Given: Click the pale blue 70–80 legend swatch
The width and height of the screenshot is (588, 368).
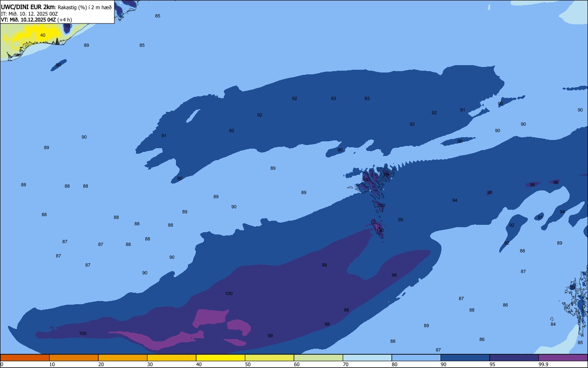Looking at the screenshot, I should pyautogui.click(x=367, y=357).
